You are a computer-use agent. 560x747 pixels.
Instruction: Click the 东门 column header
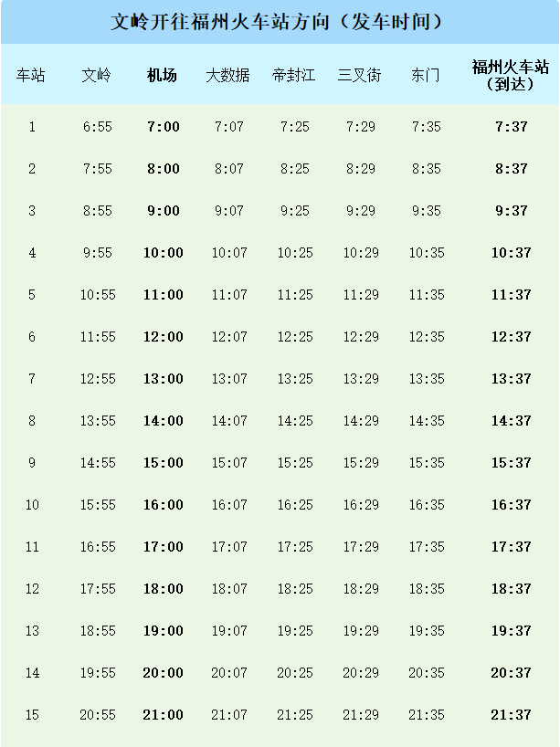point(426,75)
